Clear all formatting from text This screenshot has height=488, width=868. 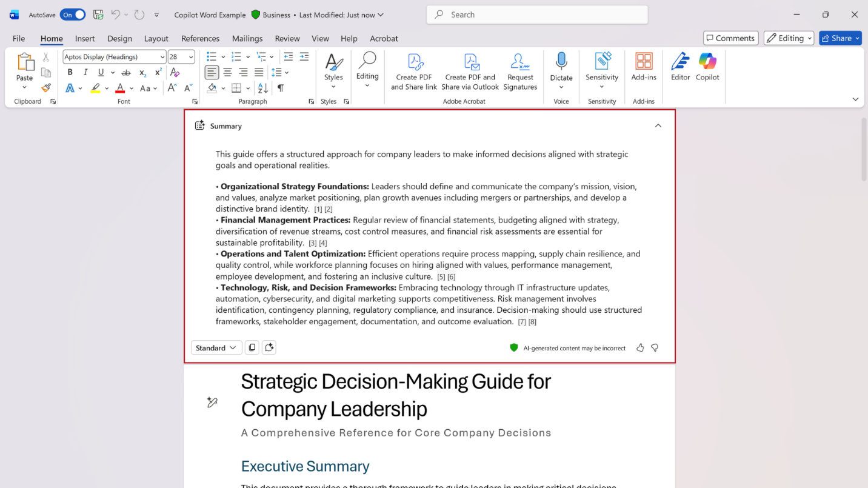click(x=175, y=72)
